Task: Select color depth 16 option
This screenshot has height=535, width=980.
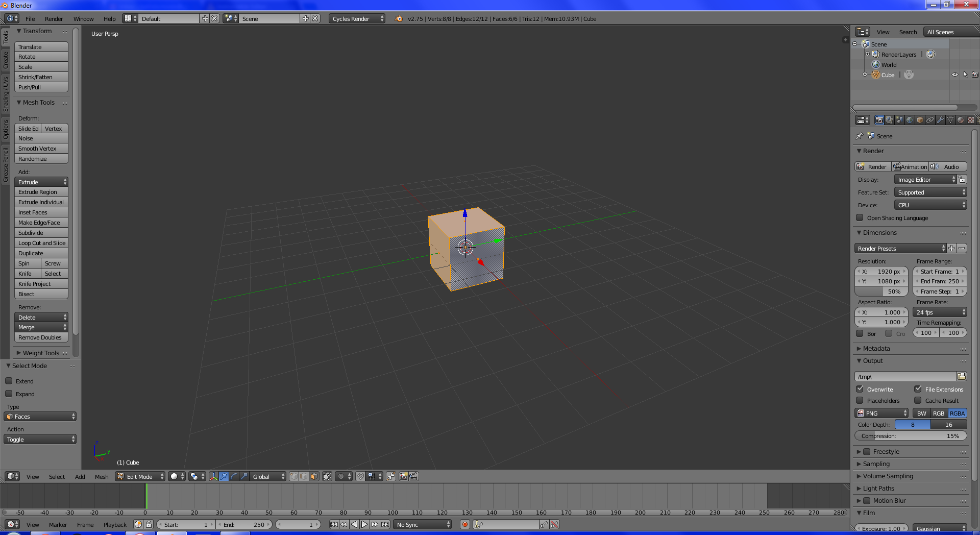Action: 949,425
